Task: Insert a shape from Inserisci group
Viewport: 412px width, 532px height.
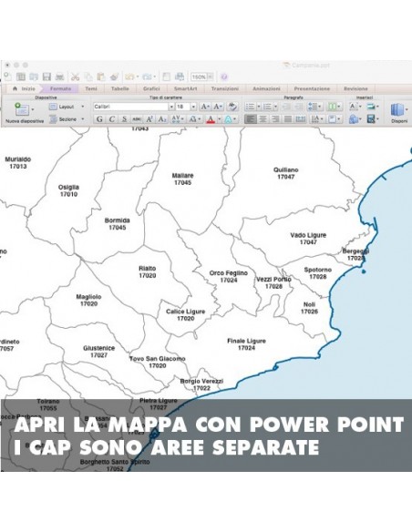Action: (355, 119)
